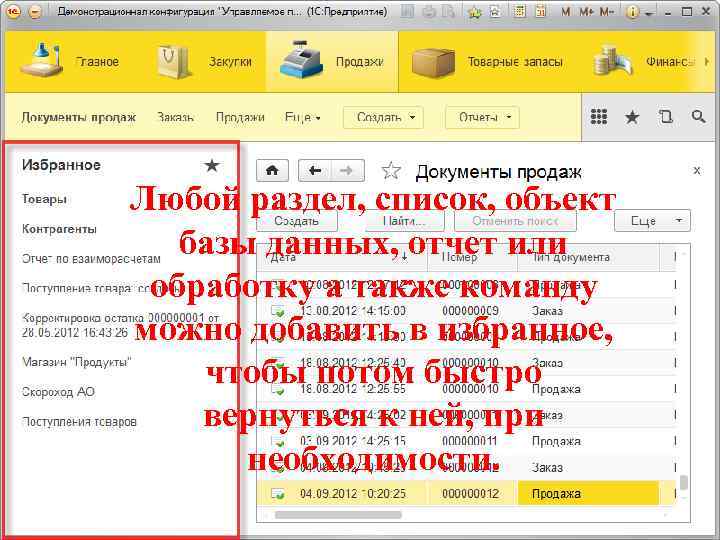Click the Номер column header
This screenshot has height=540, width=720.
[472, 258]
